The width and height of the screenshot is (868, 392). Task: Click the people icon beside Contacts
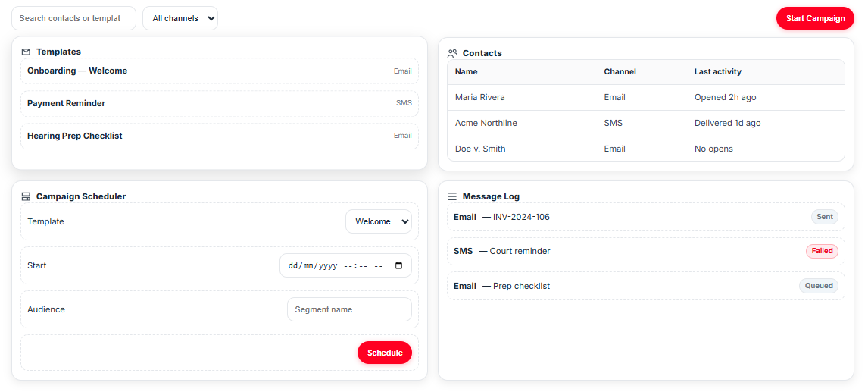click(452, 53)
